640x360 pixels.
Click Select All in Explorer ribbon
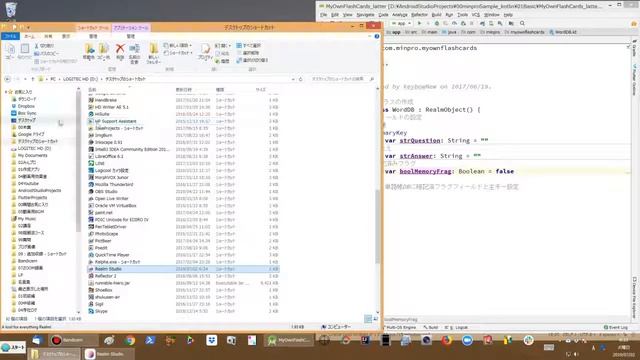tap(248, 45)
